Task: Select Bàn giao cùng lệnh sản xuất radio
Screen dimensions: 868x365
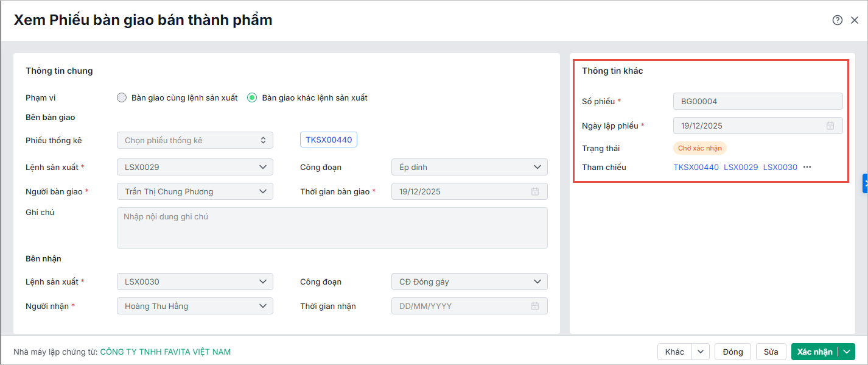Action: [122, 97]
